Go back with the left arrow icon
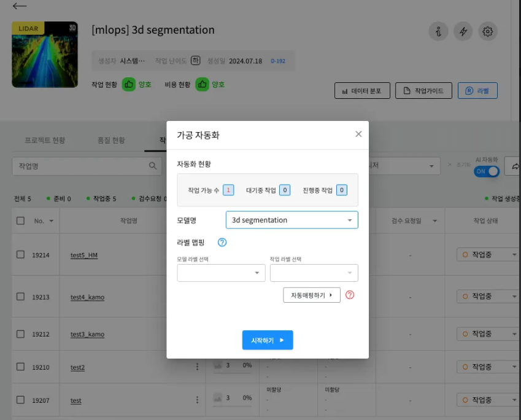 pos(19,6)
